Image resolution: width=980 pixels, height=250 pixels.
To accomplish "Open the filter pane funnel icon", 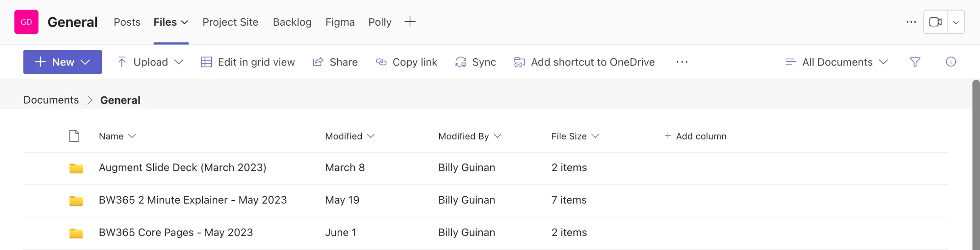I will [915, 62].
